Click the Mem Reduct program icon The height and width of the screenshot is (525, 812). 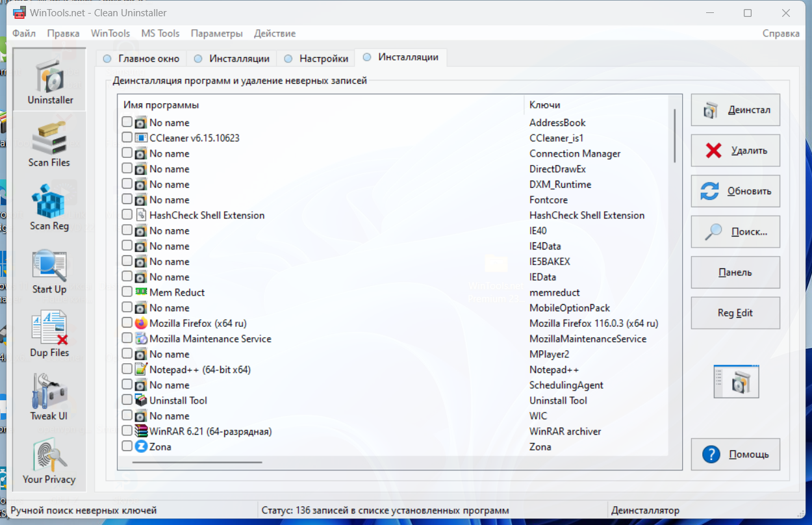pyautogui.click(x=141, y=292)
